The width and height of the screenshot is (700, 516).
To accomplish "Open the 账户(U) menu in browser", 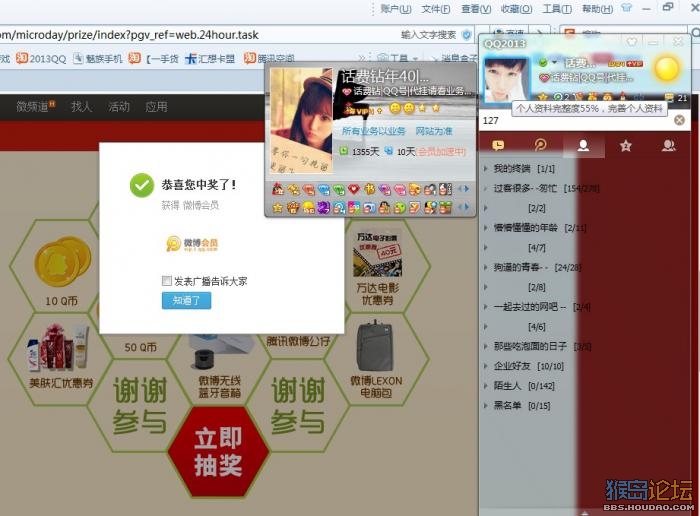I will [396, 8].
